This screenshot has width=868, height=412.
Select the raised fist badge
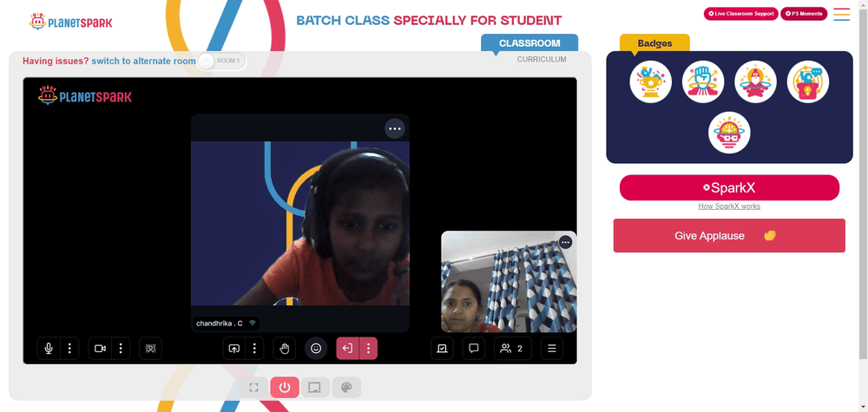tap(703, 82)
